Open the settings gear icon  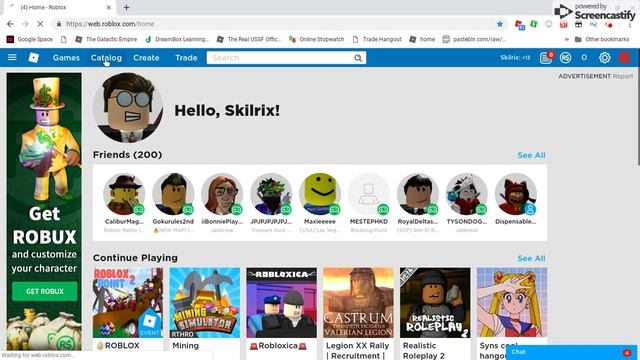pos(604,58)
